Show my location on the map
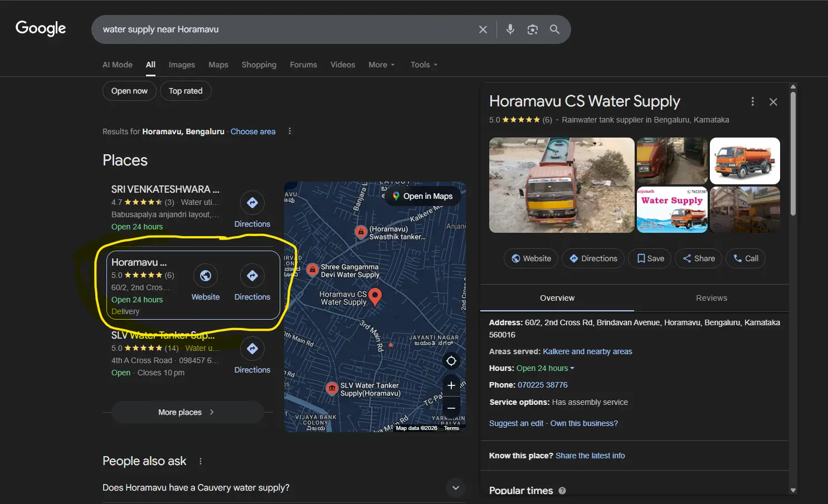Image resolution: width=828 pixels, height=504 pixels. 451,361
